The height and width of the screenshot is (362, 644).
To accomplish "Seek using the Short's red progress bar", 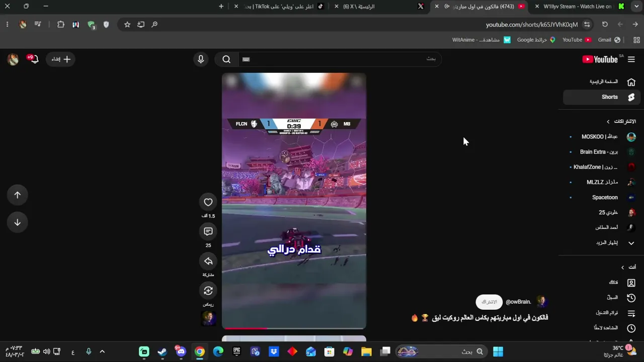I will 294,328.
